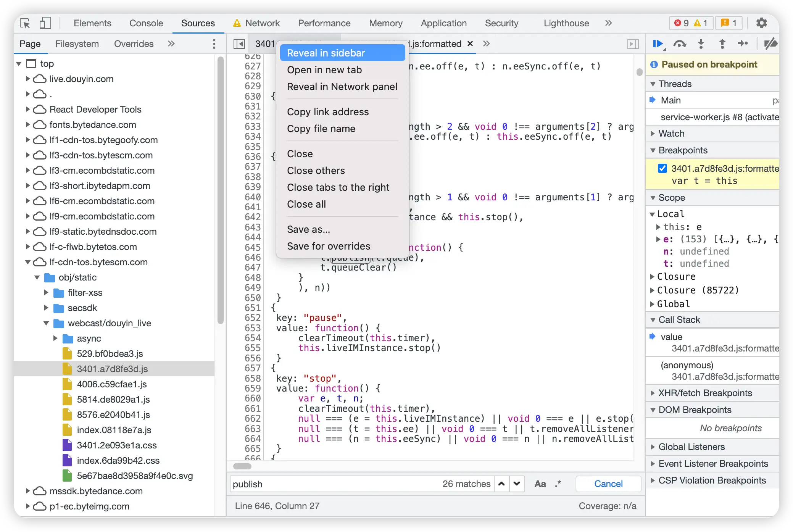Open file 529.bf0bdea3.js
The height and width of the screenshot is (532, 793).
point(110,354)
